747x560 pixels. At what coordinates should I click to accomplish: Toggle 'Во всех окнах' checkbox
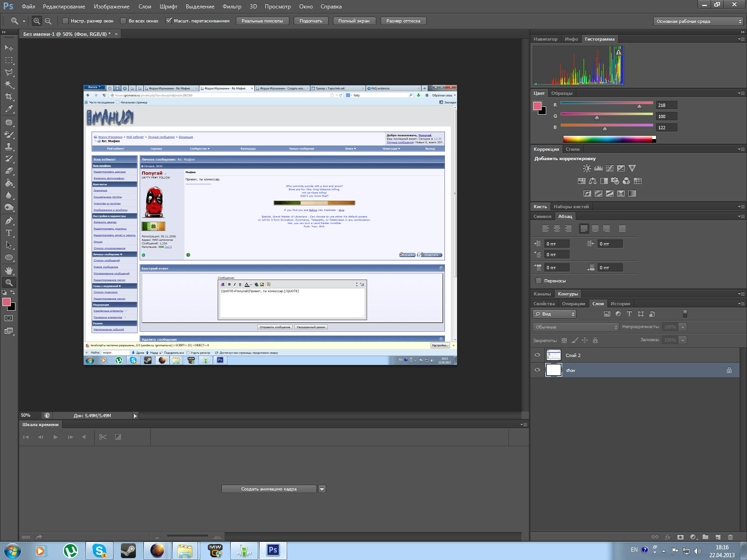point(123,21)
